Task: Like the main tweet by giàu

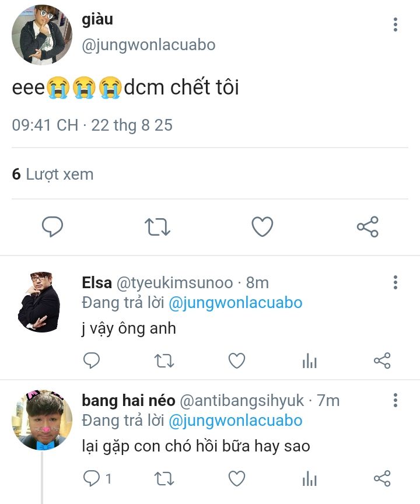Action: (262, 226)
